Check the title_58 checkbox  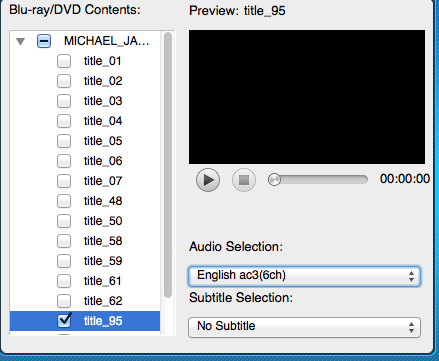(x=64, y=241)
